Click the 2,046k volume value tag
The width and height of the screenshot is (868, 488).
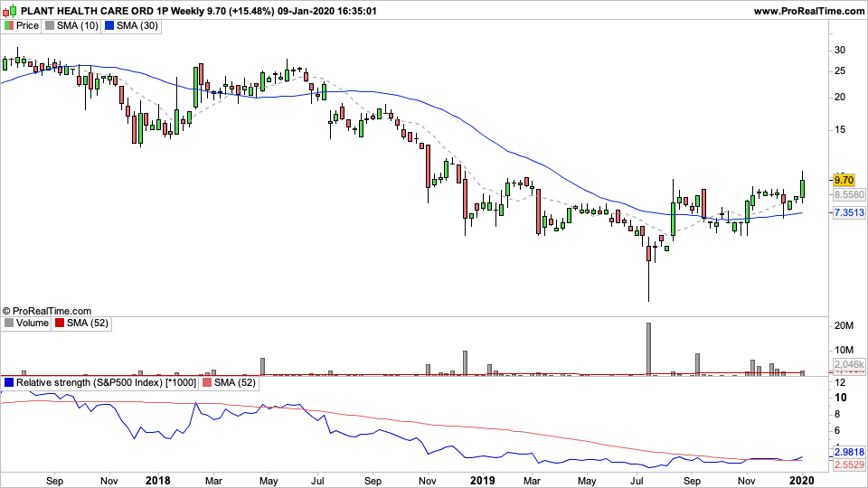[849, 364]
